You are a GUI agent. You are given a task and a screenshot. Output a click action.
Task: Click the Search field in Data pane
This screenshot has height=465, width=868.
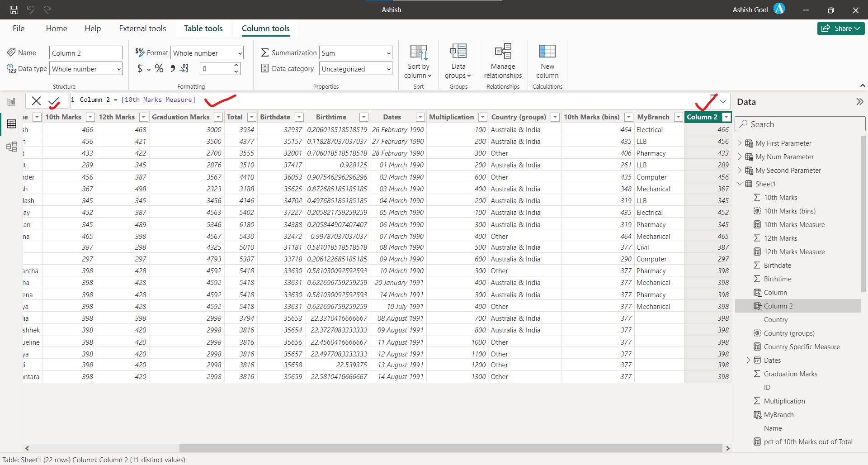tap(800, 124)
